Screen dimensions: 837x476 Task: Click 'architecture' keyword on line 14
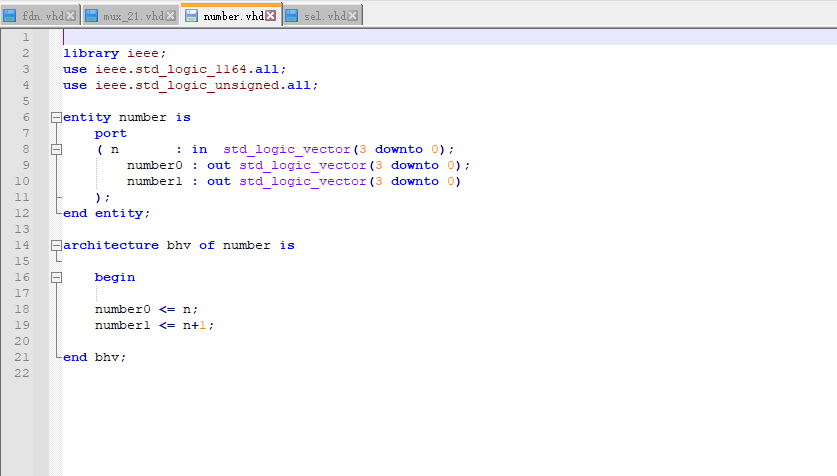(x=111, y=245)
